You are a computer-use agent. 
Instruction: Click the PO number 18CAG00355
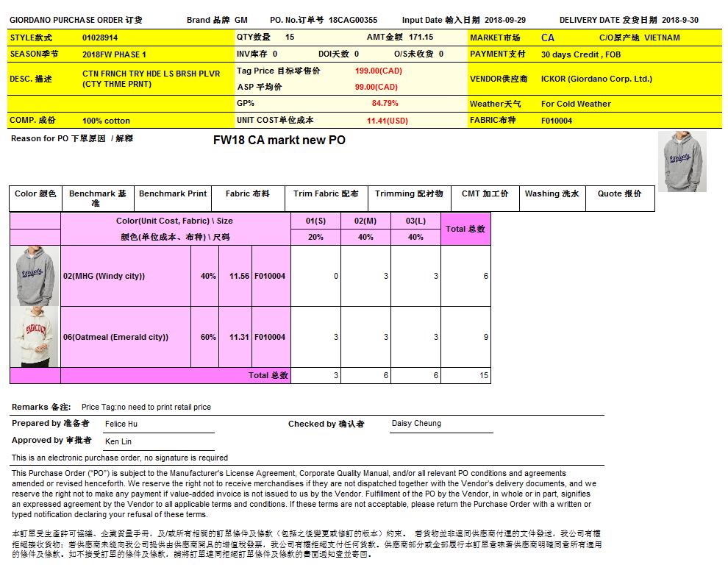pyautogui.click(x=353, y=20)
